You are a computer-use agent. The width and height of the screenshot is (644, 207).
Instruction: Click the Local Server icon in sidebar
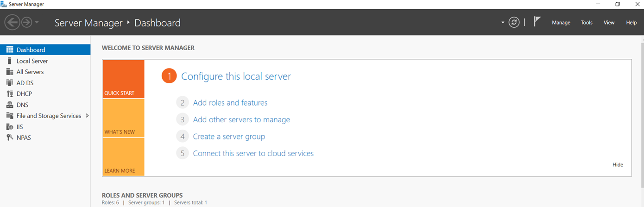click(9, 61)
